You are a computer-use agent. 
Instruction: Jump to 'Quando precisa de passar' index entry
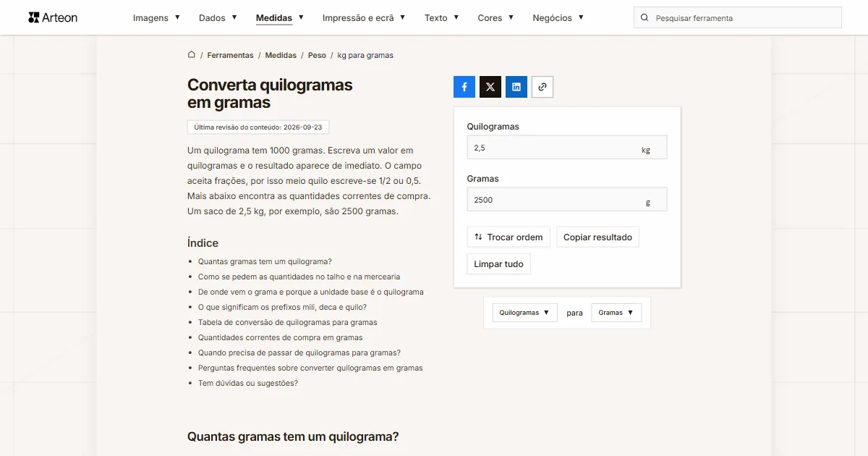(299, 352)
